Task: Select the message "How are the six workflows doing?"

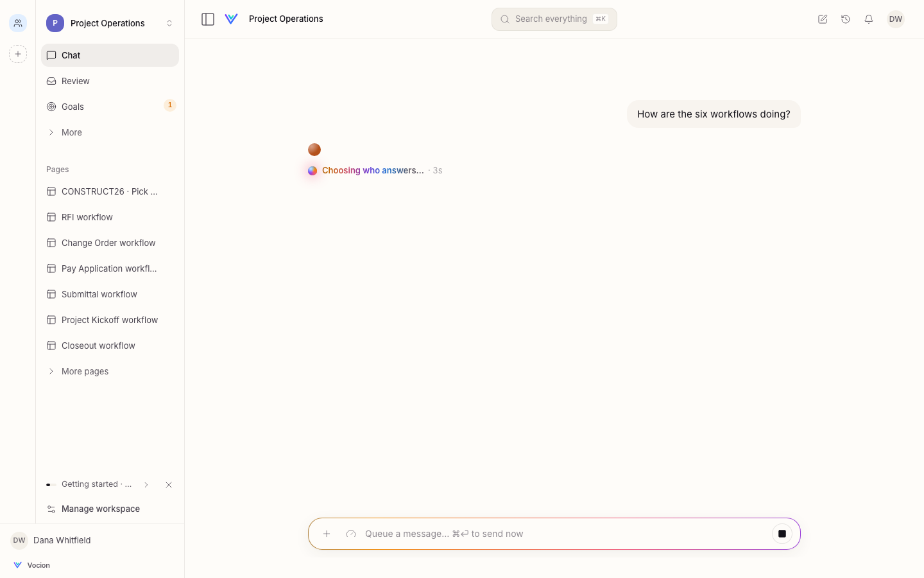Action: pos(714,114)
